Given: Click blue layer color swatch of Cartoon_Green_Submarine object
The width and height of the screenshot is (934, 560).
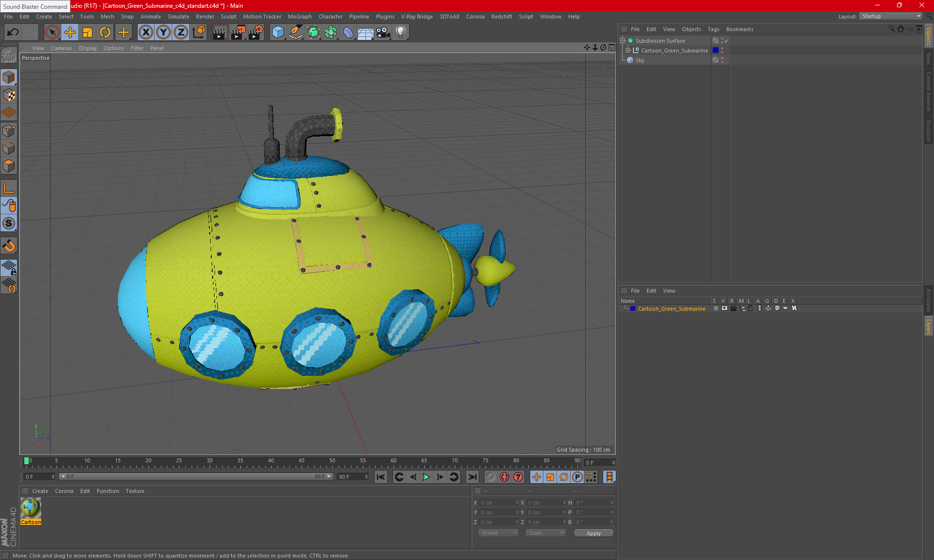Looking at the screenshot, I should click(716, 51).
